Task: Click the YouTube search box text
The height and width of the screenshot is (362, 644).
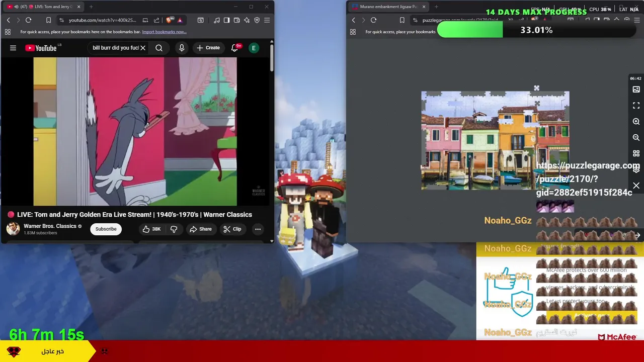Action: tap(115, 48)
